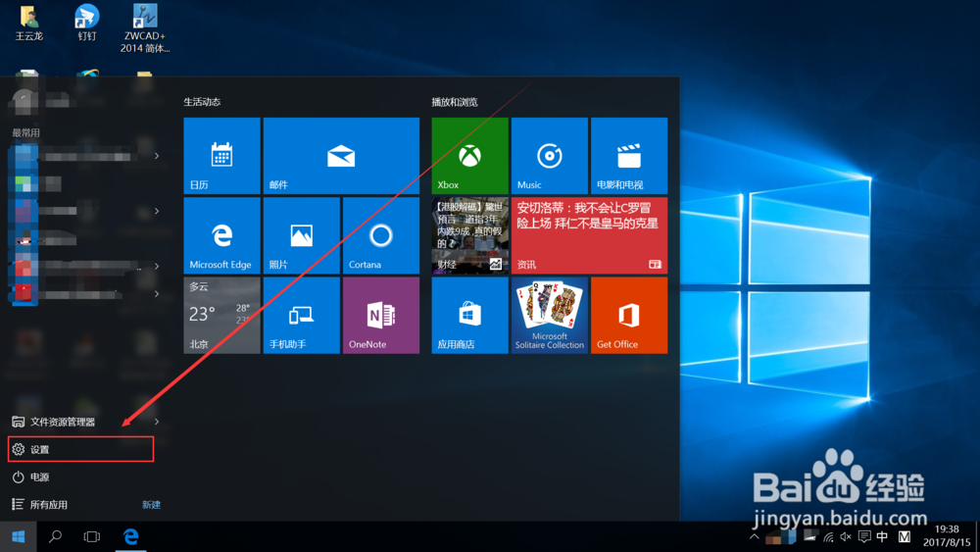Screen dimensions: 980x552
Task: Launch the OneNote tile
Action: (381, 315)
